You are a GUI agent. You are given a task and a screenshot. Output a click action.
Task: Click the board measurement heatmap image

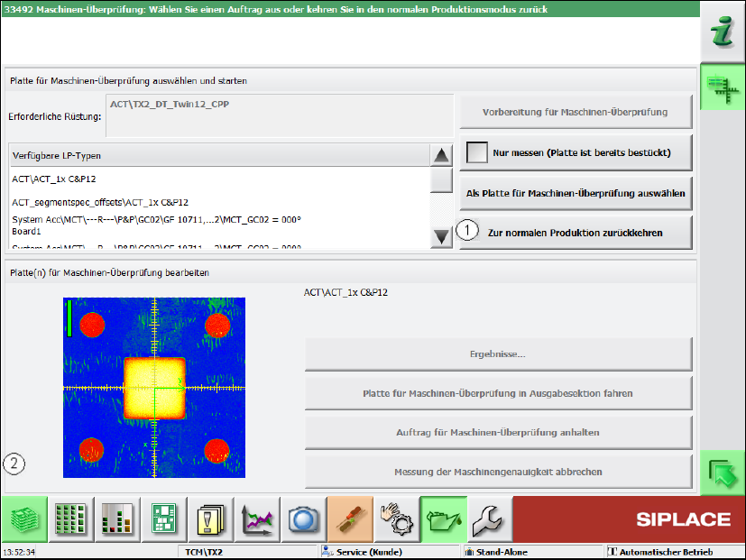pyautogui.click(x=154, y=388)
